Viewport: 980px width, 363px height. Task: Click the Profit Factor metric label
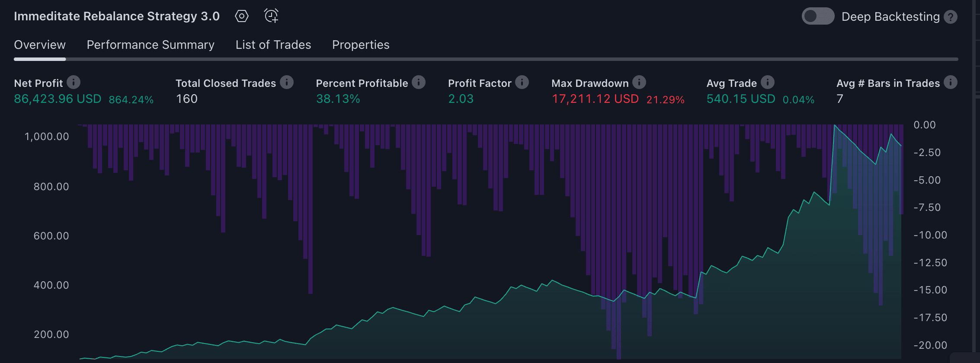click(x=480, y=83)
